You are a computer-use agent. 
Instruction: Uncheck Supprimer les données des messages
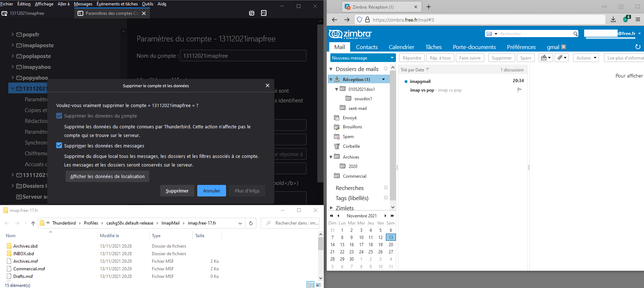coord(59,146)
